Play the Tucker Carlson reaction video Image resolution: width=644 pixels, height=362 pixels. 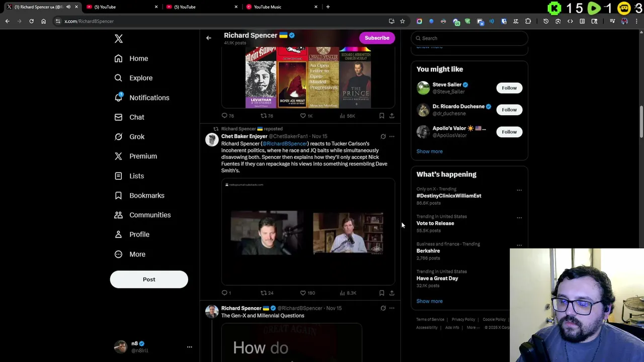tap(308, 232)
